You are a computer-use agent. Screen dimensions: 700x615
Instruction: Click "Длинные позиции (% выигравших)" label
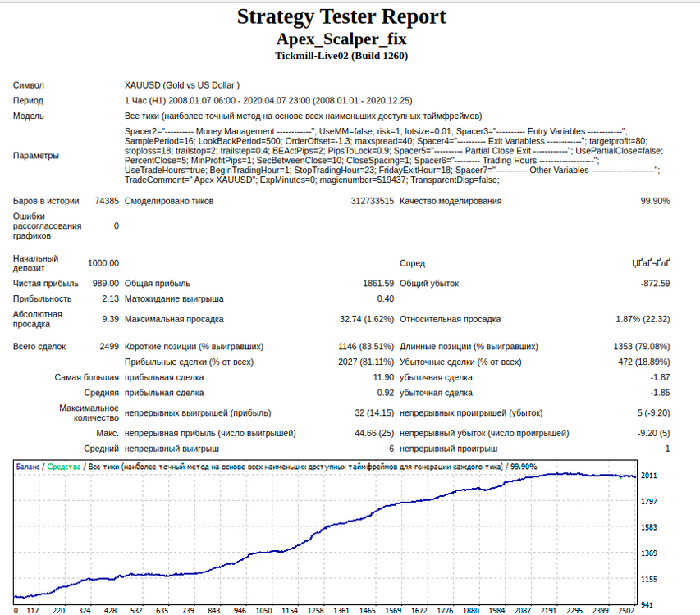(x=469, y=347)
